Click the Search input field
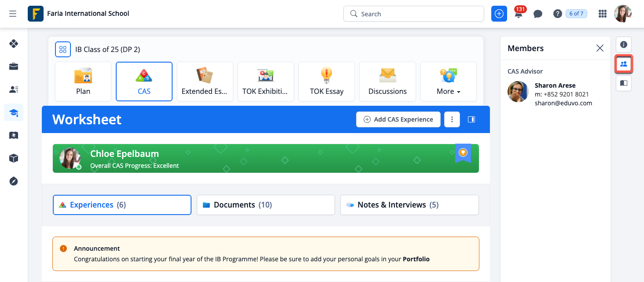Screen dimensions: 644x282 (413, 14)
